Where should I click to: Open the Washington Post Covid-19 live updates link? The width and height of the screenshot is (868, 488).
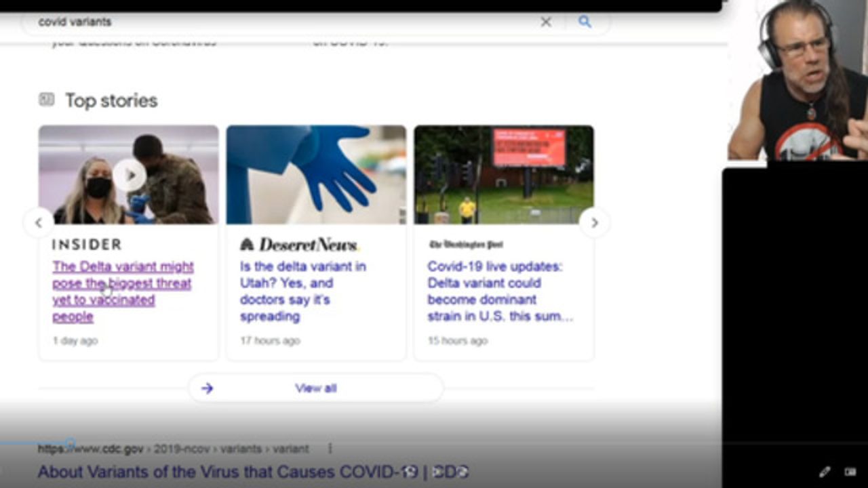500,291
